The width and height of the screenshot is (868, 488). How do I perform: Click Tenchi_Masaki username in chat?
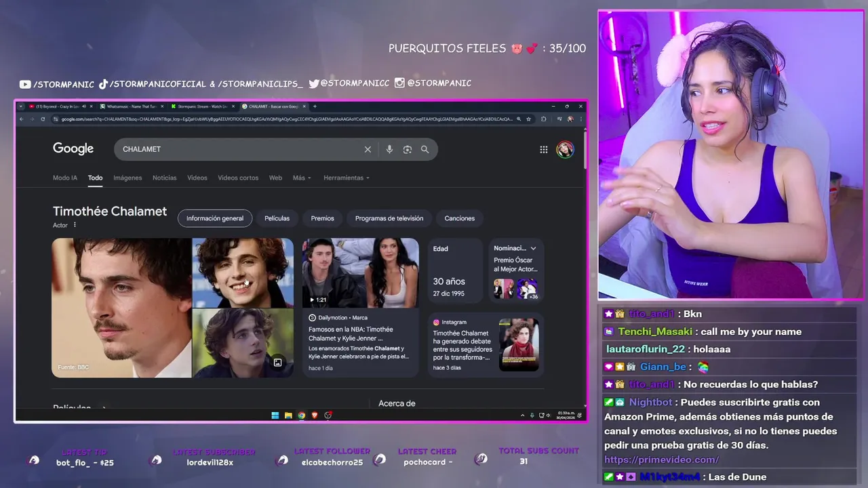[655, 331]
